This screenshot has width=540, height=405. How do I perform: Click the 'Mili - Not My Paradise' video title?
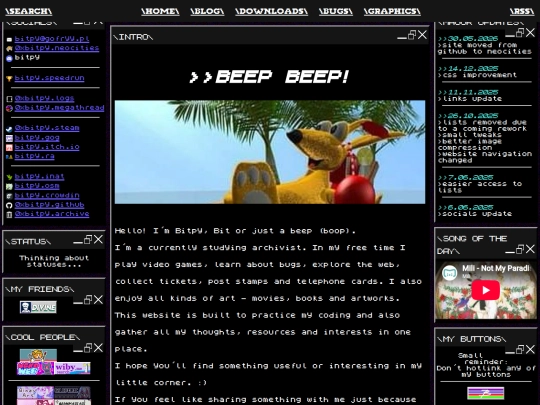[496, 268]
